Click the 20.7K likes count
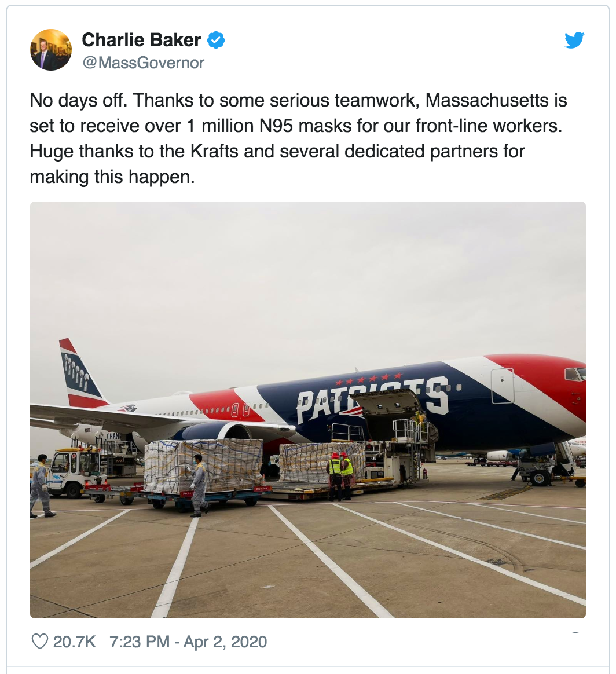Viewport: 616px width, 674px height. 74,642
